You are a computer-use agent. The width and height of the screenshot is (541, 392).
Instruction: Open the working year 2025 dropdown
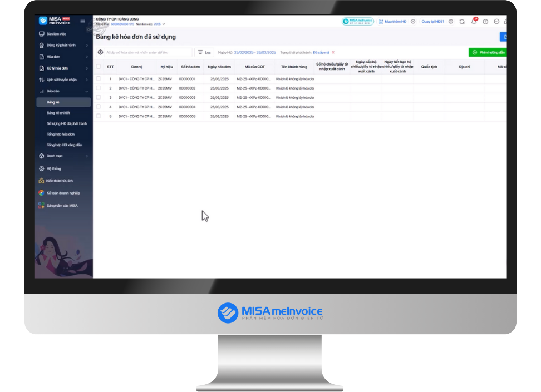(159, 24)
